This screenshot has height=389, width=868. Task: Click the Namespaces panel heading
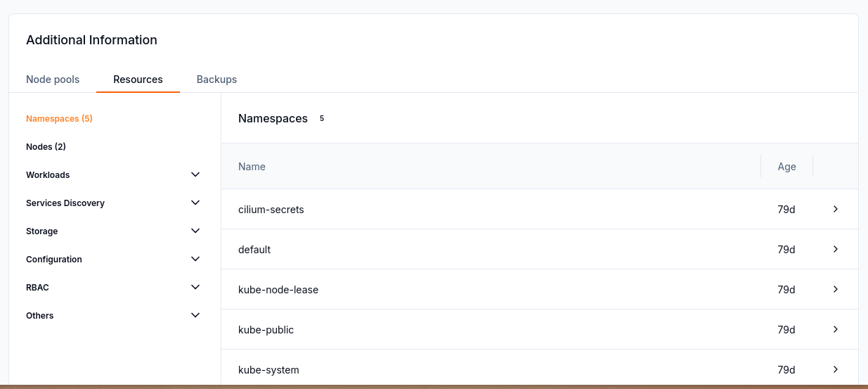pyautogui.click(x=273, y=119)
